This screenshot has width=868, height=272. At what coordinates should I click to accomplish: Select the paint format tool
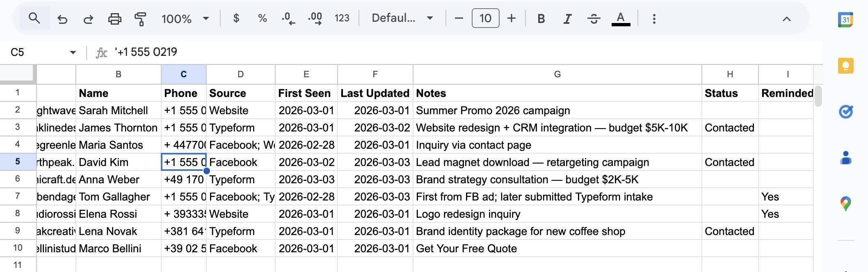tap(140, 18)
